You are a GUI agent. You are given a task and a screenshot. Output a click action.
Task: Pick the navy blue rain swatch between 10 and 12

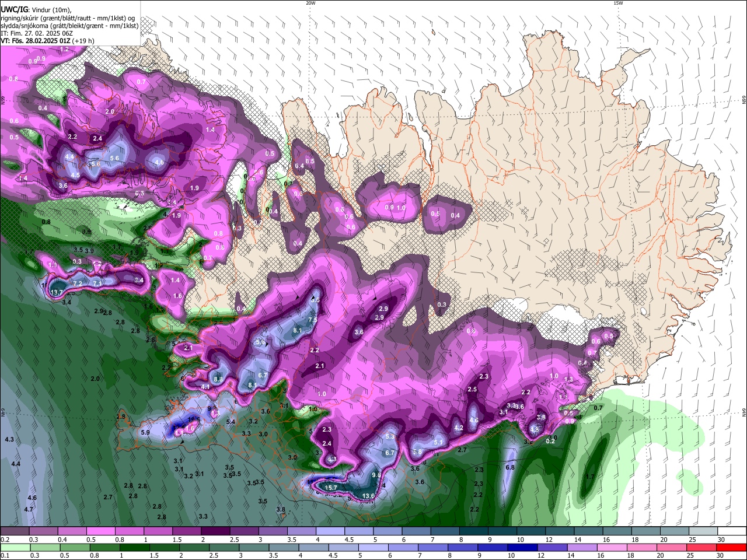522,547
